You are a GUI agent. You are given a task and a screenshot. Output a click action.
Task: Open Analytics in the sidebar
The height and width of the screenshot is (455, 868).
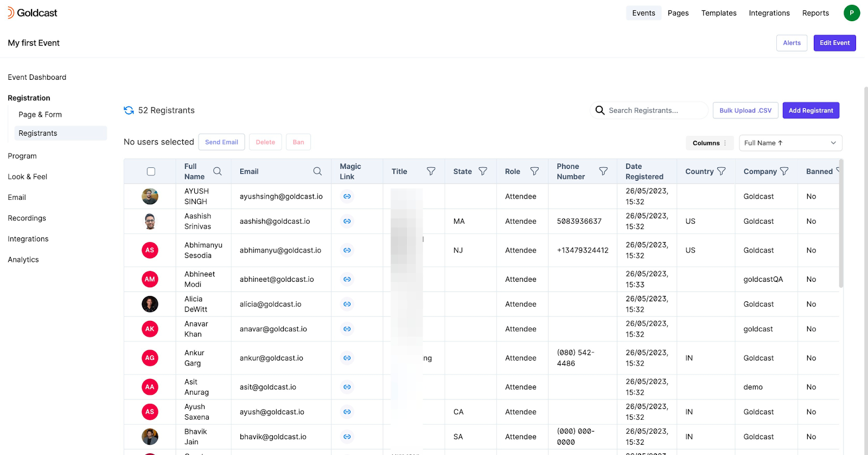pos(23,260)
